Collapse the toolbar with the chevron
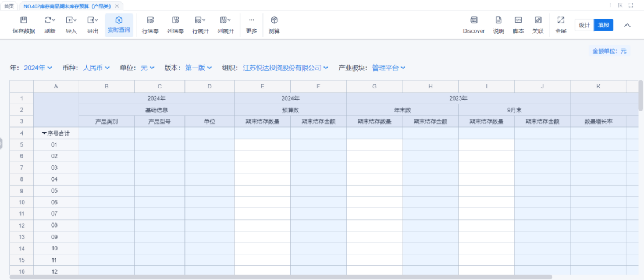The width and height of the screenshot is (644, 280). tap(628, 25)
